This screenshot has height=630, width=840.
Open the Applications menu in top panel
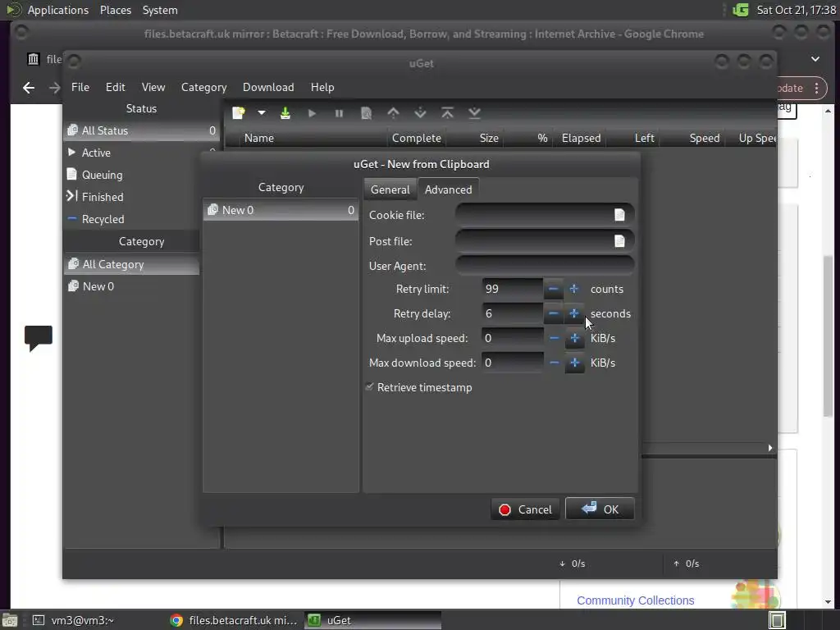coord(58,10)
